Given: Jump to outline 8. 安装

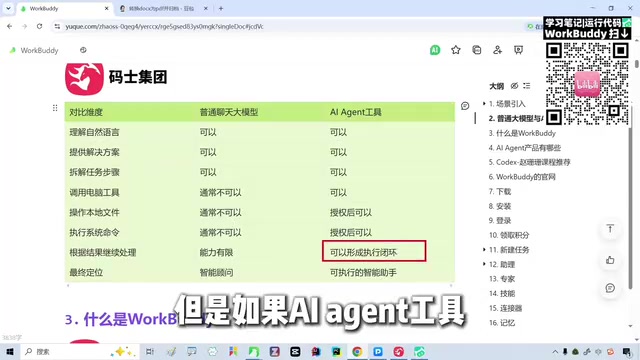Looking at the screenshot, I should point(500,206).
